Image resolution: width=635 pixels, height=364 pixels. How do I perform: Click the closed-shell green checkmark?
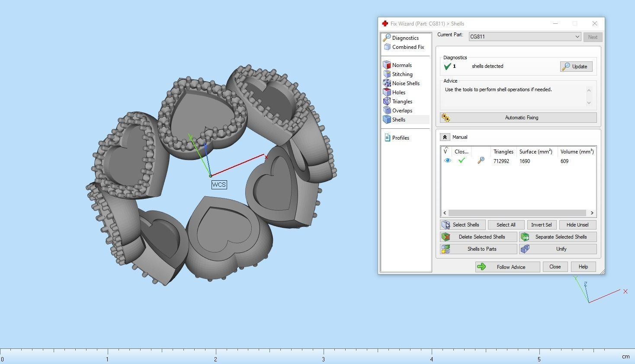[462, 161]
